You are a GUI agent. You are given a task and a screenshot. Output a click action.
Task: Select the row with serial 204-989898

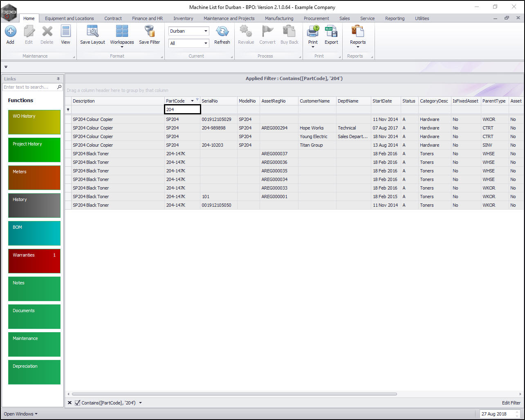point(294,128)
